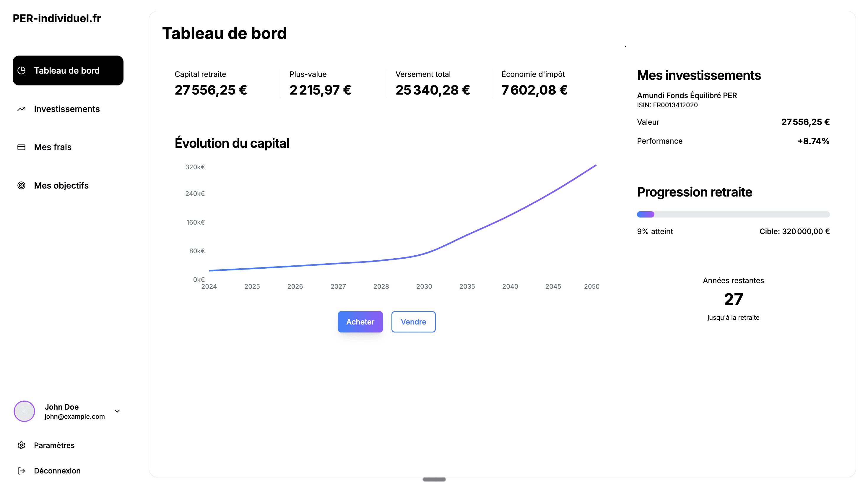Open the Mes objectifs section
Image resolution: width=868 pixels, height=490 pixels.
pyautogui.click(x=61, y=185)
